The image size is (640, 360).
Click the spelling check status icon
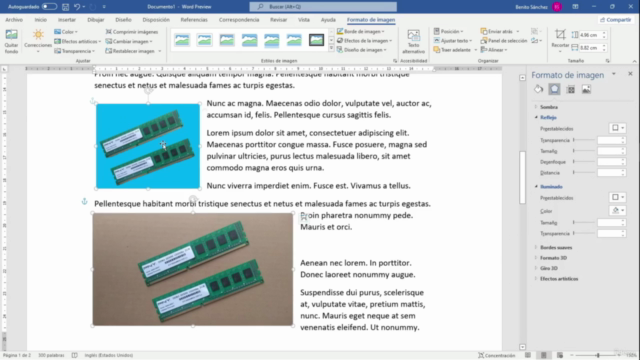[75, 355]
